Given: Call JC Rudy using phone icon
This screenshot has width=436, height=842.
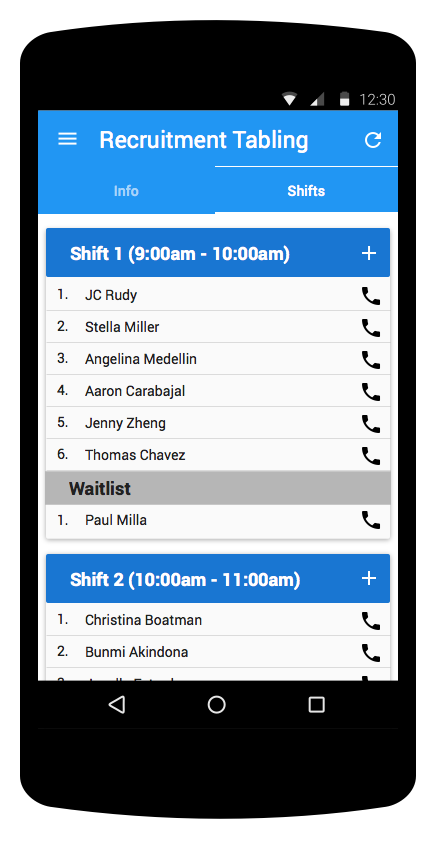Looking at the screenshot, I should 370,296.
